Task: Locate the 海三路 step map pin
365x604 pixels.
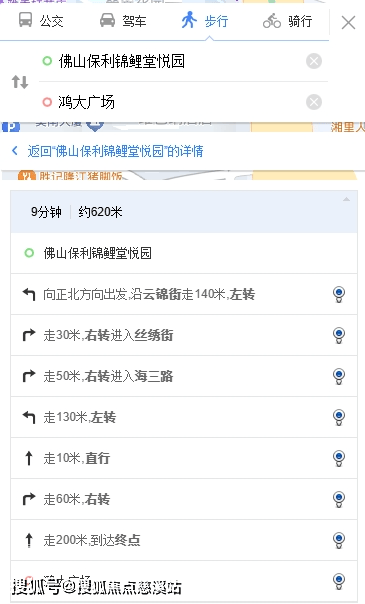Action: [x=339, y=376]
